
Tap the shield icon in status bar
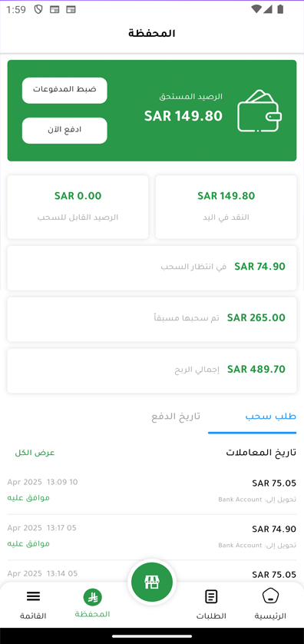38,9
